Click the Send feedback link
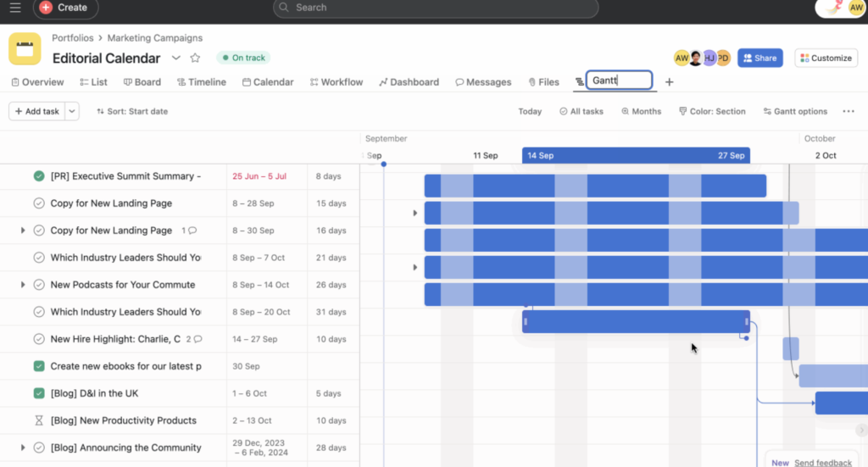Viewport: 868px width, 467px height. pyautogui.click(x=822, y=463)
